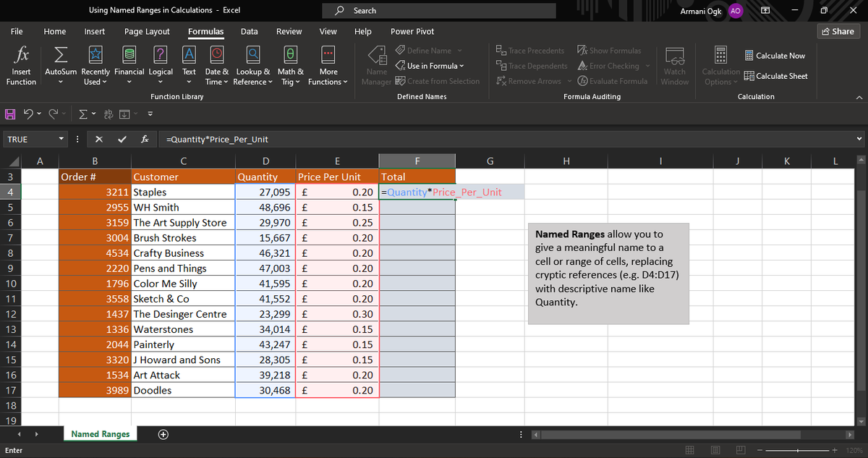Click Create from Selection
868x458 pixels.
point(438,81)
